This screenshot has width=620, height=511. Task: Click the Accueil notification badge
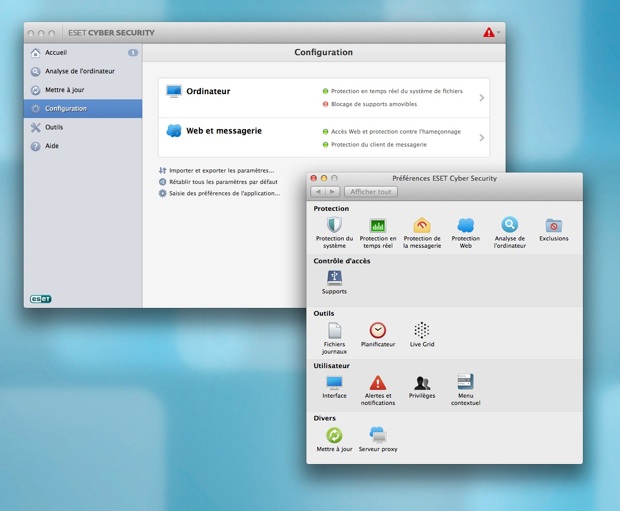tap(133, 53)
